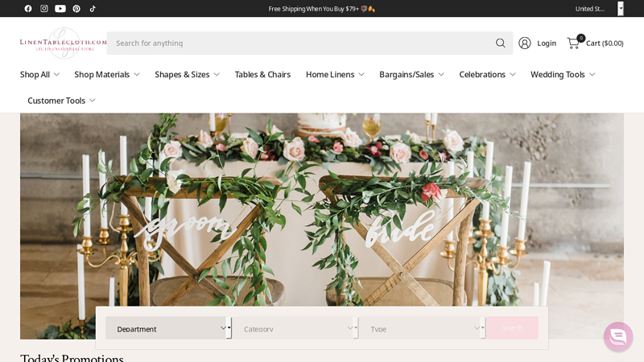Screen dimensions: 644x362
Task: Open the Pinterest social icon
Action: click(76, 9)
